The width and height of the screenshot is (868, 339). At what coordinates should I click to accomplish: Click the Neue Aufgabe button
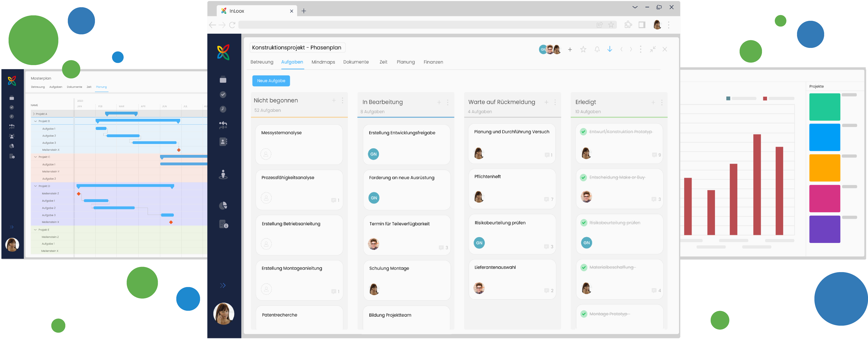click(271, 81)
